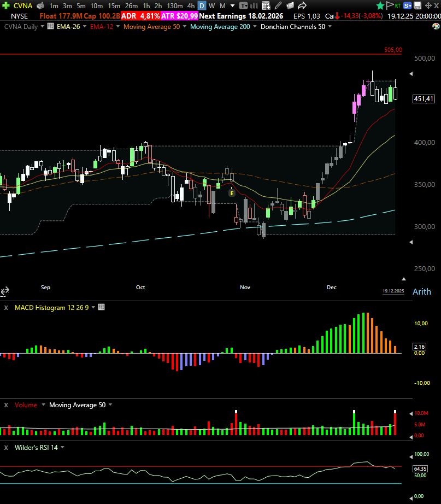This screenshot has height=504, width=441.
Task: Click the bar chart style icon
Action: pos(254,5)
